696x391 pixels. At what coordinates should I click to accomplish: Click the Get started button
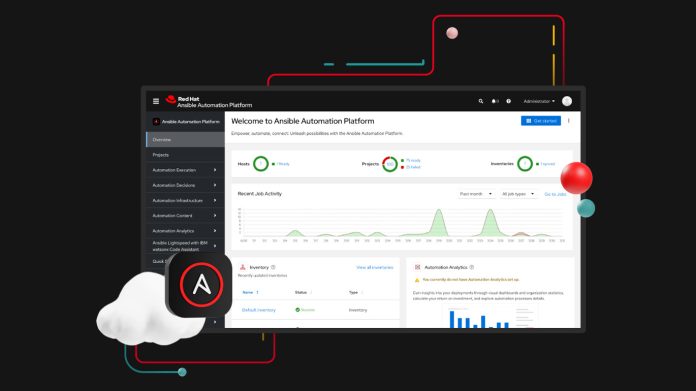(541, 121)
